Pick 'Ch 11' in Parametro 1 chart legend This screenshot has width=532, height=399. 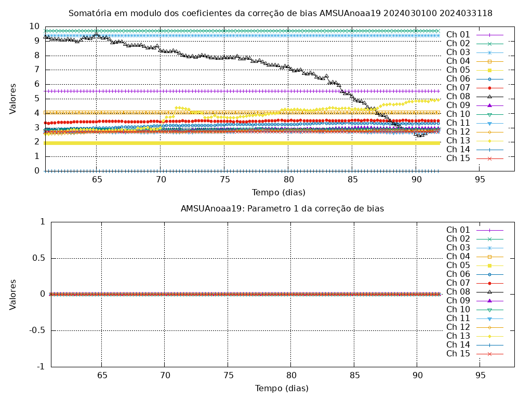458,318
